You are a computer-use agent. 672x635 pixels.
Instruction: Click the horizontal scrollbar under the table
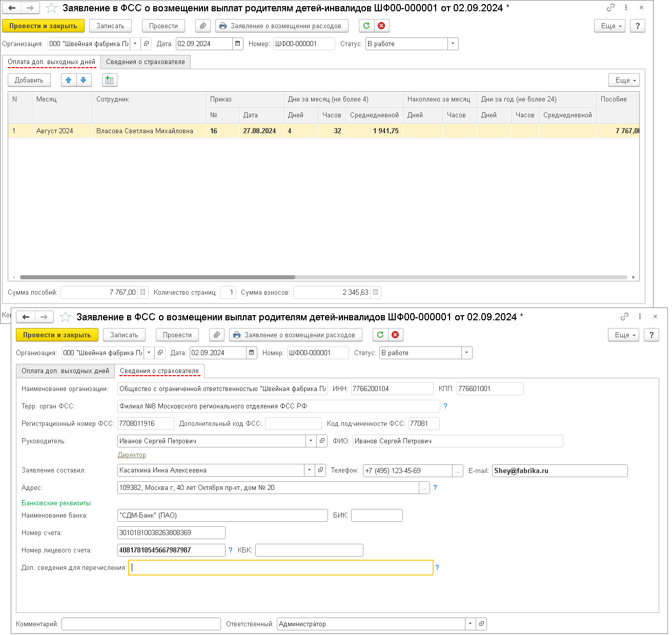pyautogui.click(x=157, y=277)
